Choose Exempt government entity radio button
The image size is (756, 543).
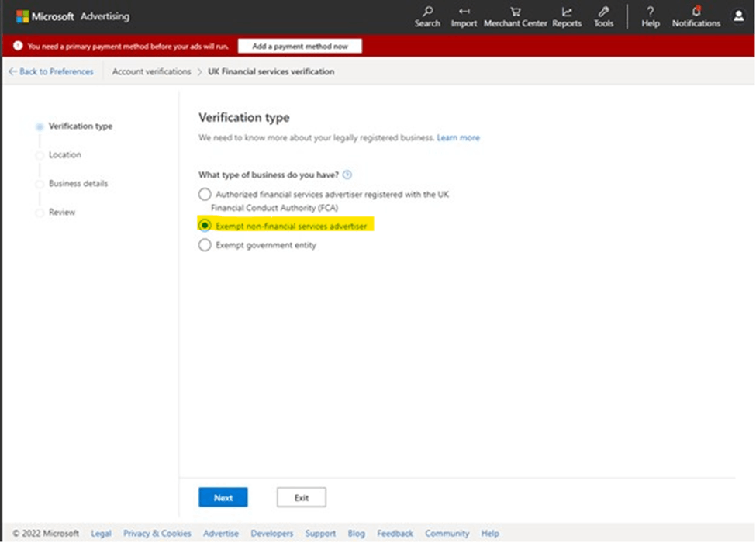point(205,245)
